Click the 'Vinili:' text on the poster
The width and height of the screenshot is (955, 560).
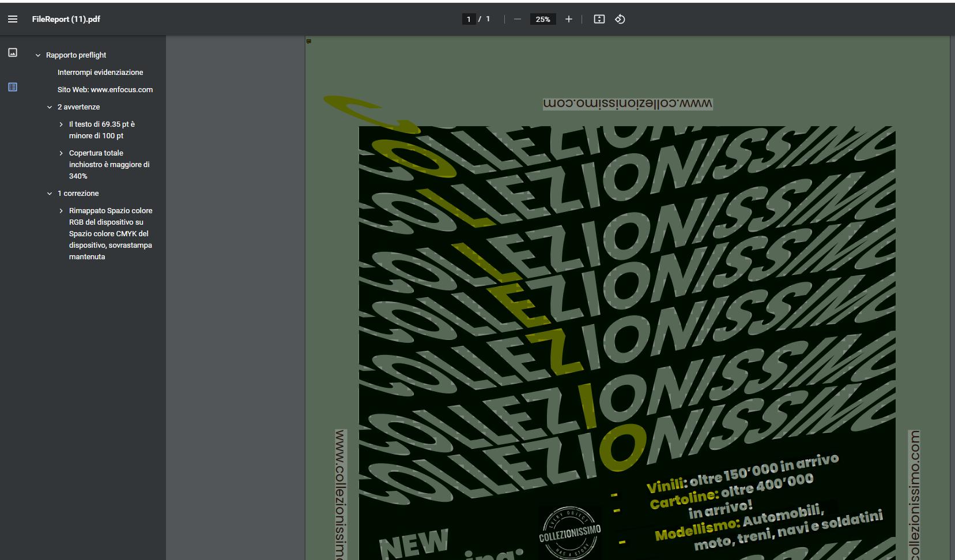coord(666,485)
